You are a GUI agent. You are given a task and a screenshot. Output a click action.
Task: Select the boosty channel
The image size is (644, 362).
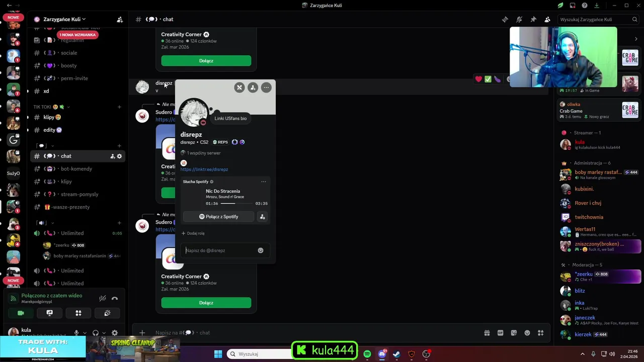click(x=77, y=65)
